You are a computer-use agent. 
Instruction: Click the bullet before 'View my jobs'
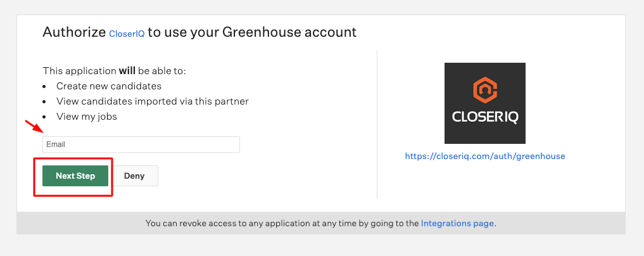(x=44, y=117)
